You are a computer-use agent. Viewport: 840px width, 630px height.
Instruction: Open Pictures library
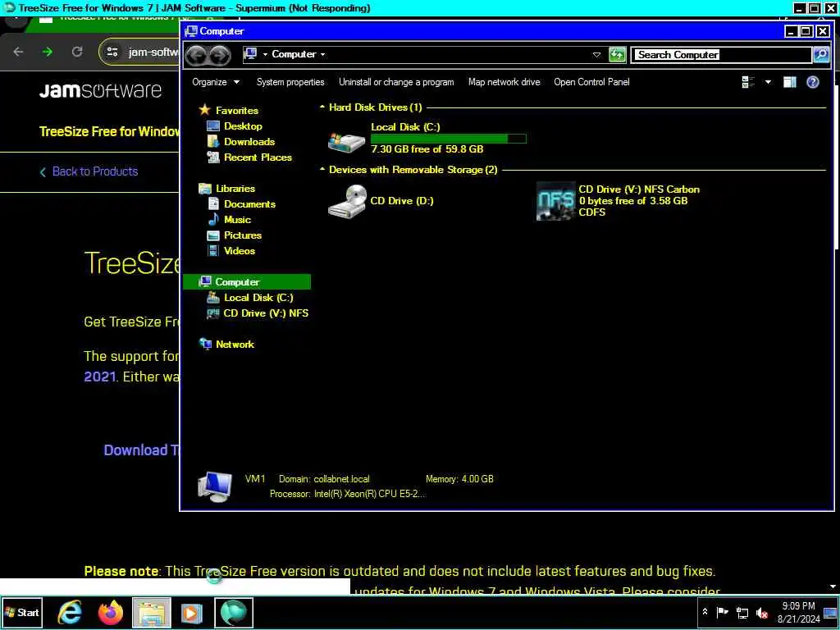[x=243, y=235]
